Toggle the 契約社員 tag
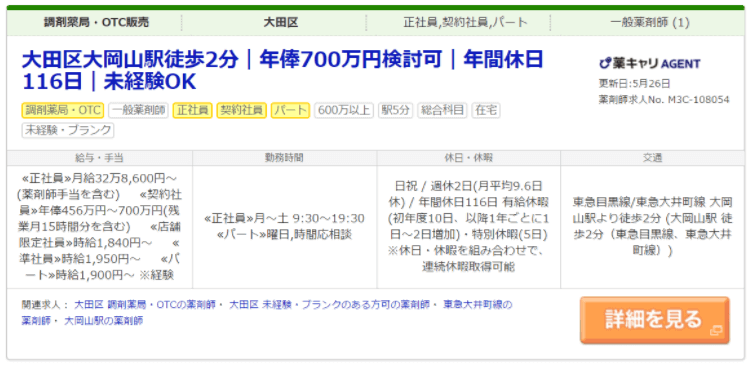Image resolution: width=753 pixels, height=368 pixels. pos(242,110)
